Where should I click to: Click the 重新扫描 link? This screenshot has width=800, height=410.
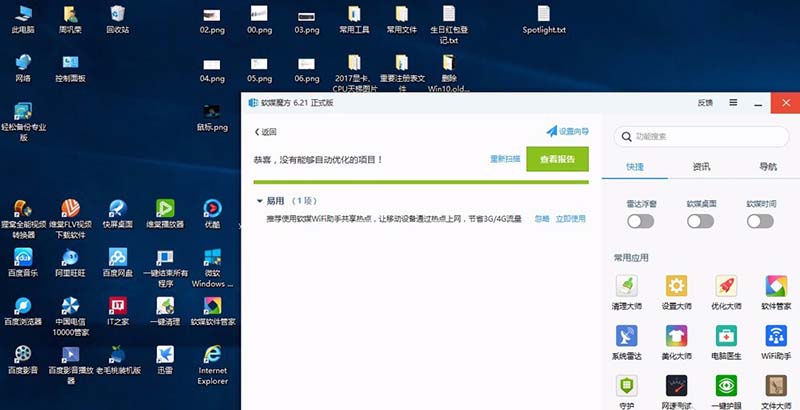[505, 159]
